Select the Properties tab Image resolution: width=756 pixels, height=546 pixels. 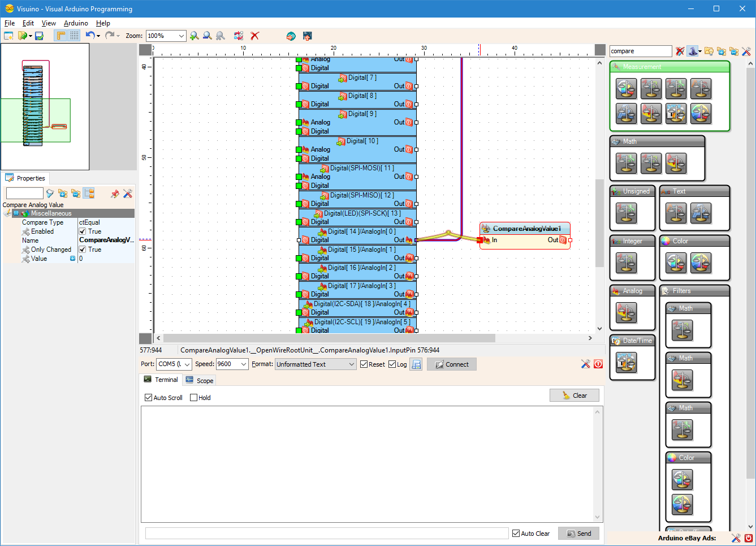click(x=25, y=178)
